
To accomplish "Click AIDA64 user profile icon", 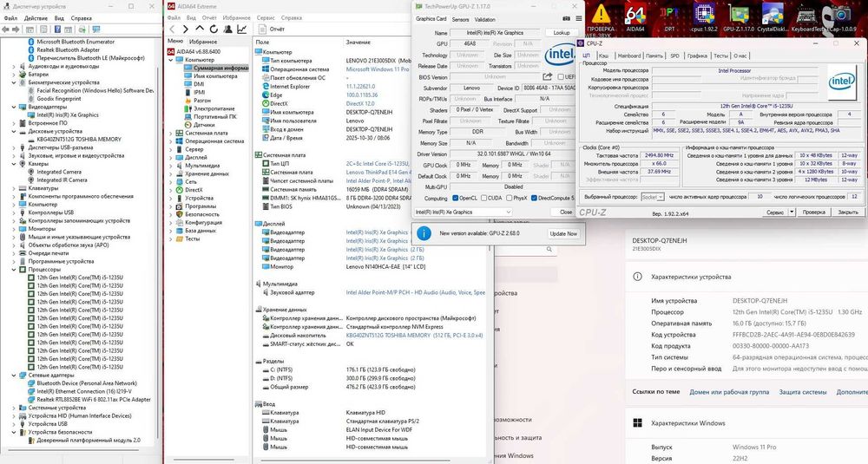I will [x=227, y=29].
